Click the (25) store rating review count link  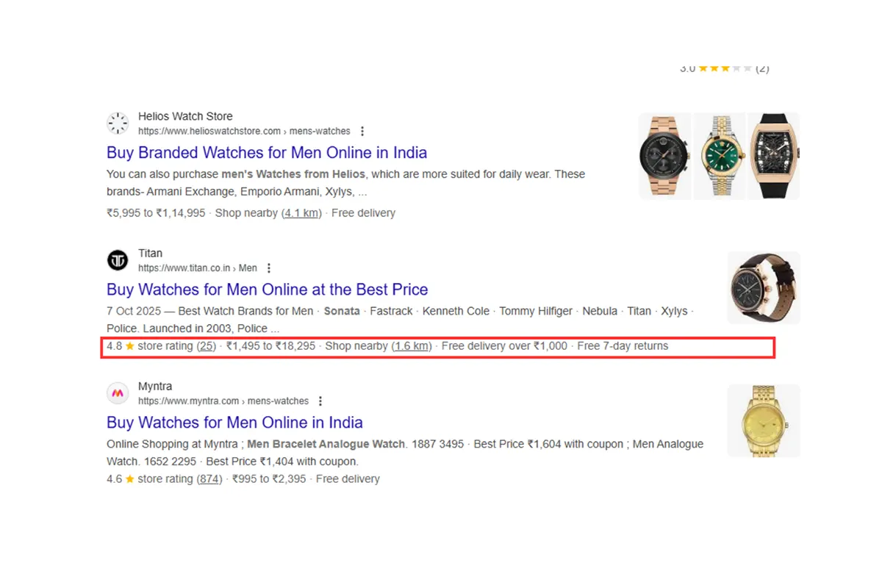click(x=207, y=346)
